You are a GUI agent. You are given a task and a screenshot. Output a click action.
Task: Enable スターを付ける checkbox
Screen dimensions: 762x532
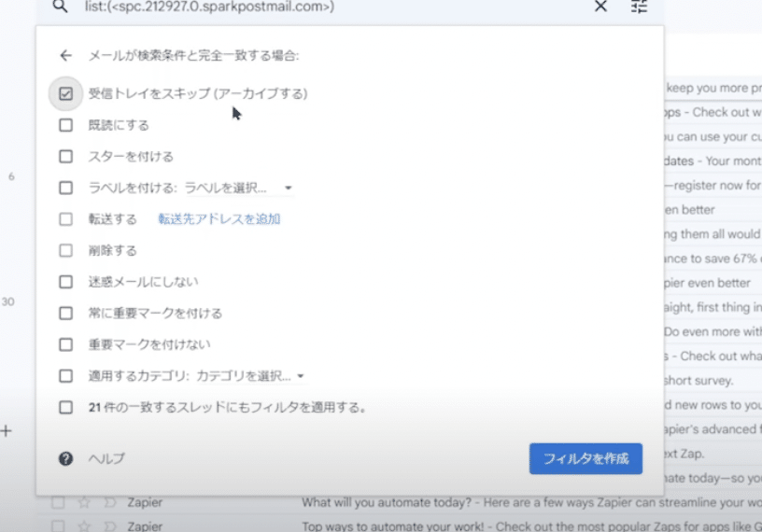click(65, 157)
